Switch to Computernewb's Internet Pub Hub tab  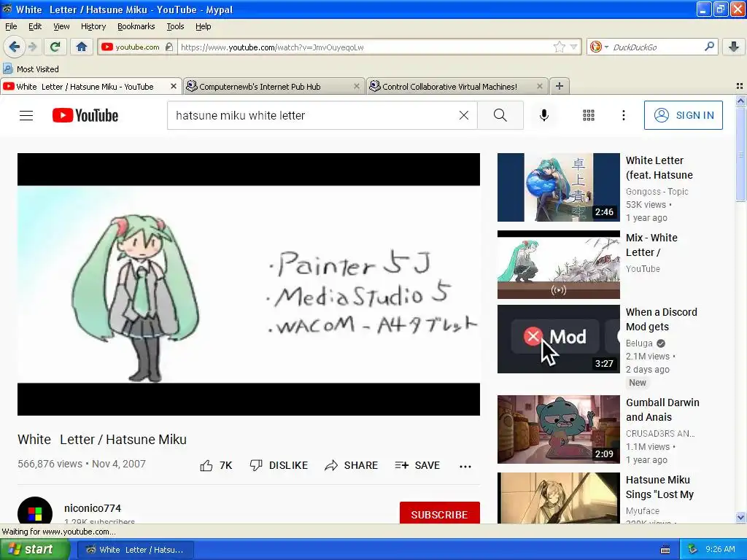point(273,86)
